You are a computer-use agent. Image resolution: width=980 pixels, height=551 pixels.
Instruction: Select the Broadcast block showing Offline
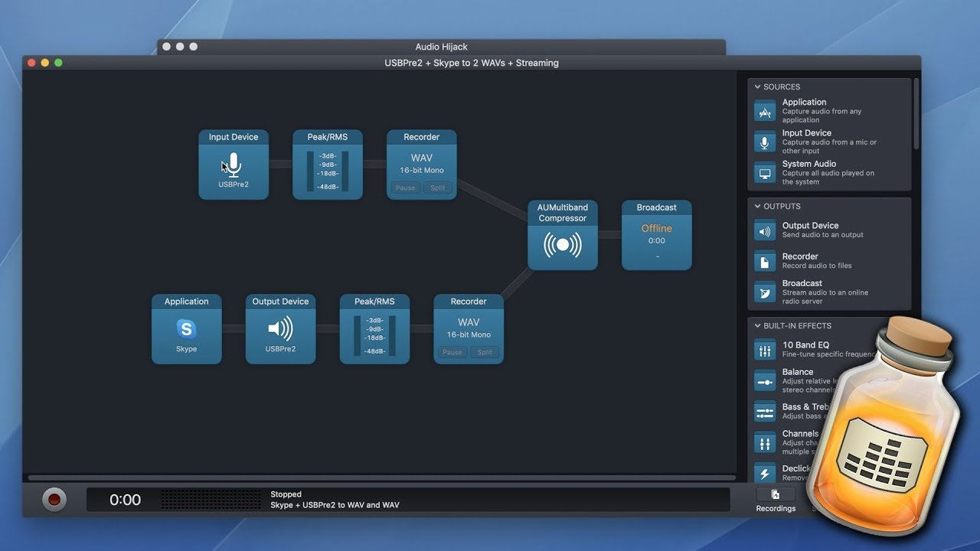pos(657,235)
